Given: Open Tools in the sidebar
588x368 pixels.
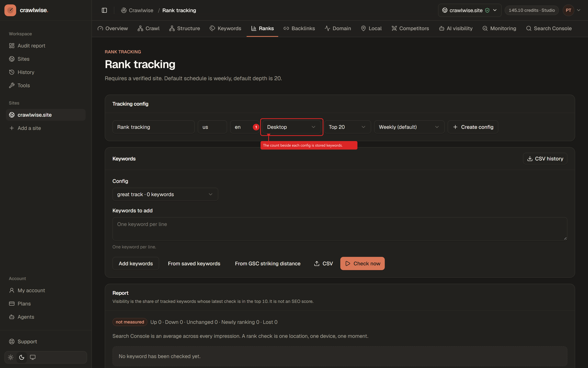Looking at the screenshot, I should (46, 85).
